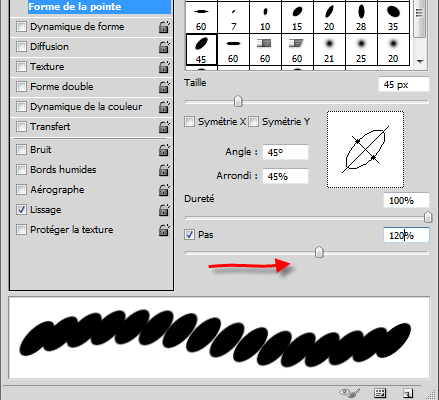Toggle the brush preview eye icon at the bottom
This screenshot has width=439, height=400.
point(349,393)
